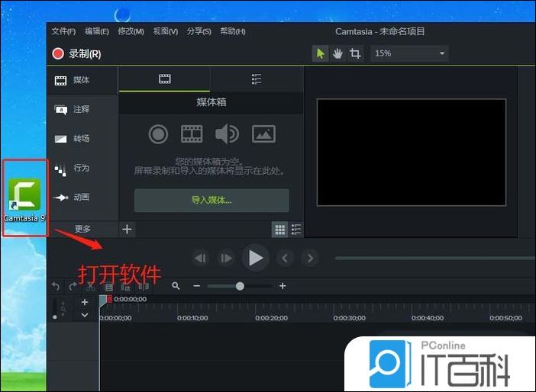The image size is (536, 392).
Task: Expand the 更多 sidebar options
Action: click(82, 229)
